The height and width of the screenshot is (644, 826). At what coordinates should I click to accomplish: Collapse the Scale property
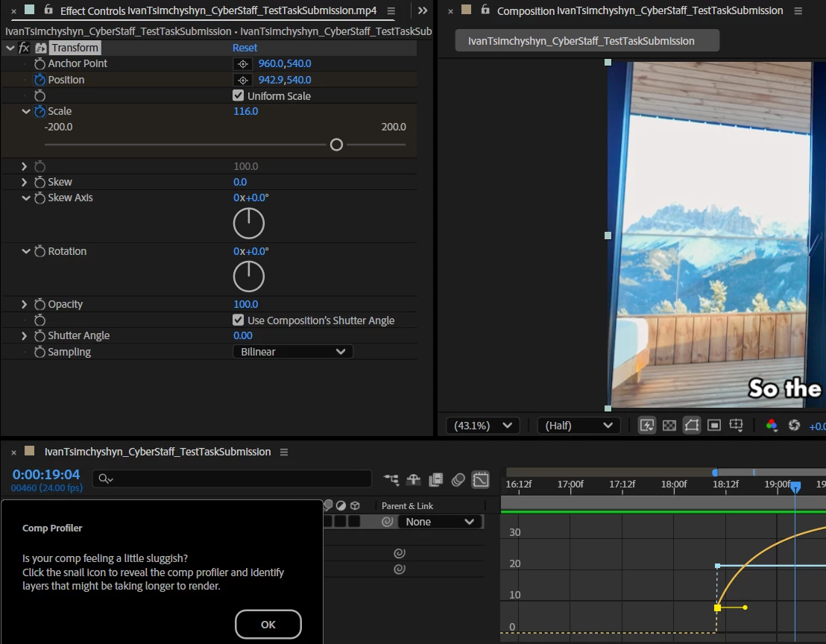[26, 111]
